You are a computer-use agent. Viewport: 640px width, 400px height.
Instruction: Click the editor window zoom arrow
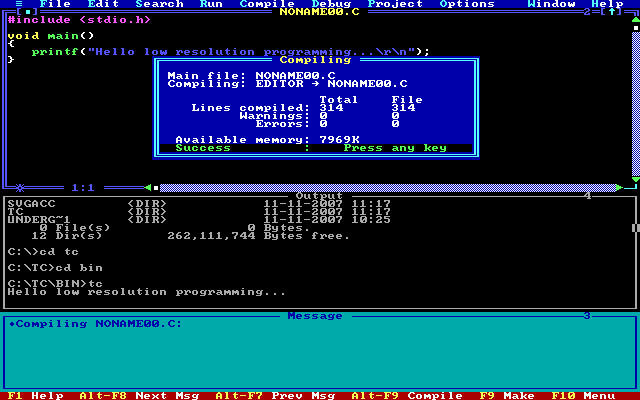point(611,12)
